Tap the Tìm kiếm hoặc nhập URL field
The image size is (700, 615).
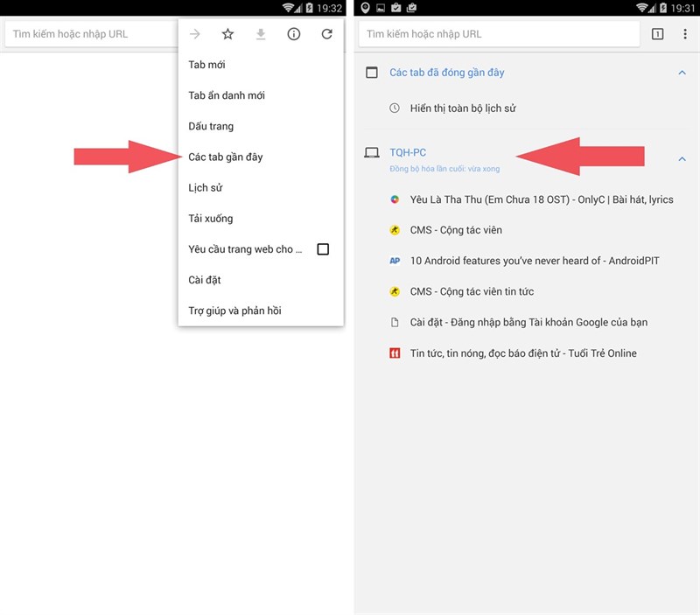coord(494,33)
